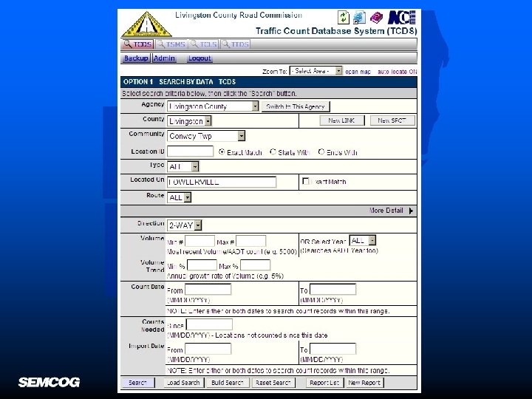Viewport: 532px width, 399px height.
Task: Click the Volume Trend Min % field
Action: [x=202, y=265]
